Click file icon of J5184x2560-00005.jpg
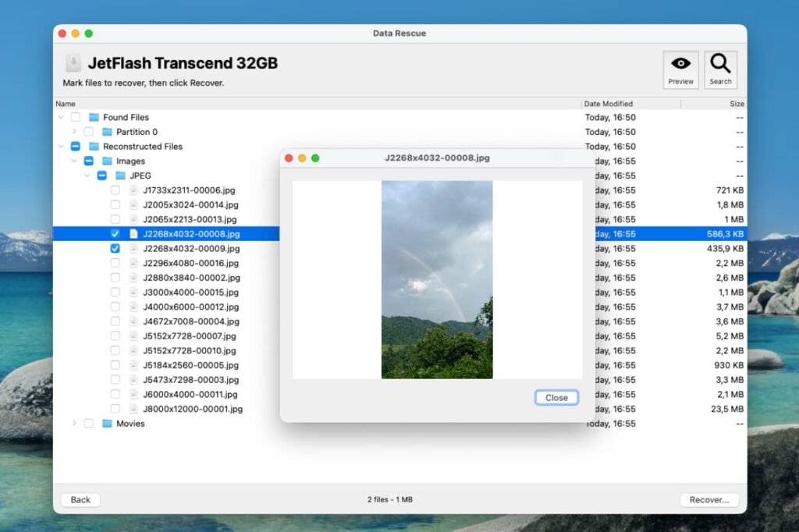This screenshot has width=799, height=532. pos(133,365)
